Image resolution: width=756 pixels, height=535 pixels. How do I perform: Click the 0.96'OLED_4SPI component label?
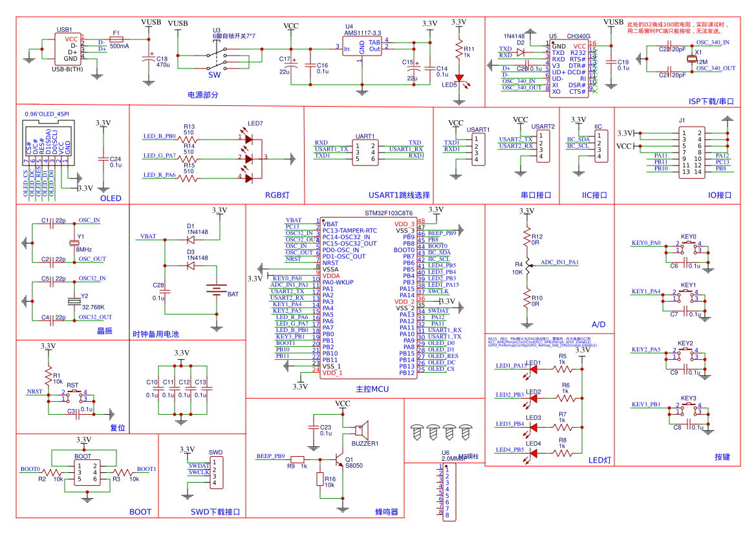pos(47,114)
